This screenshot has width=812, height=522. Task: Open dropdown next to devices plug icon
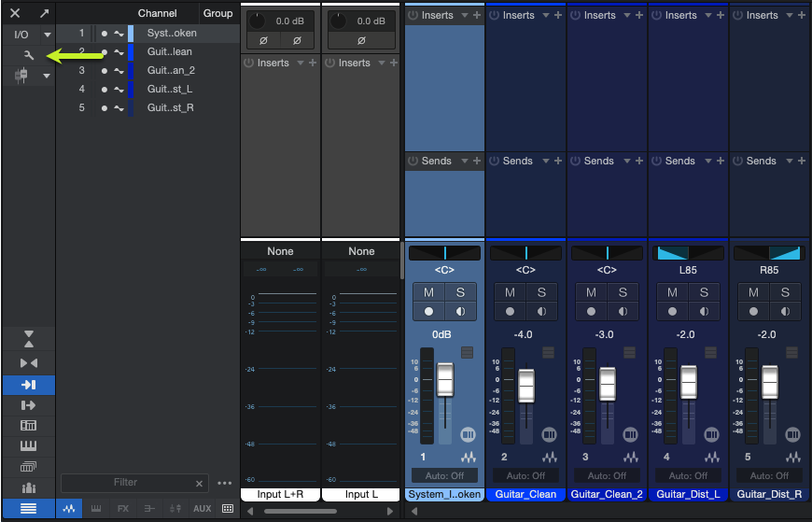47,76
